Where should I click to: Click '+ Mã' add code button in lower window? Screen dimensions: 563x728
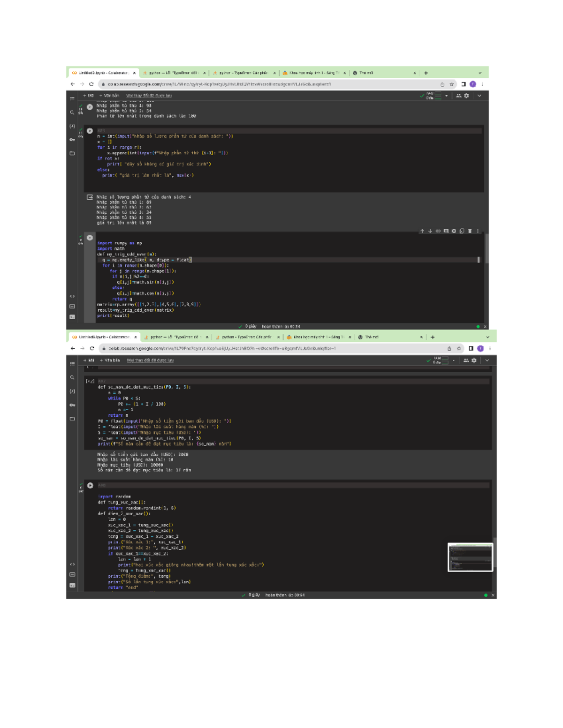[x=89, y=360]
